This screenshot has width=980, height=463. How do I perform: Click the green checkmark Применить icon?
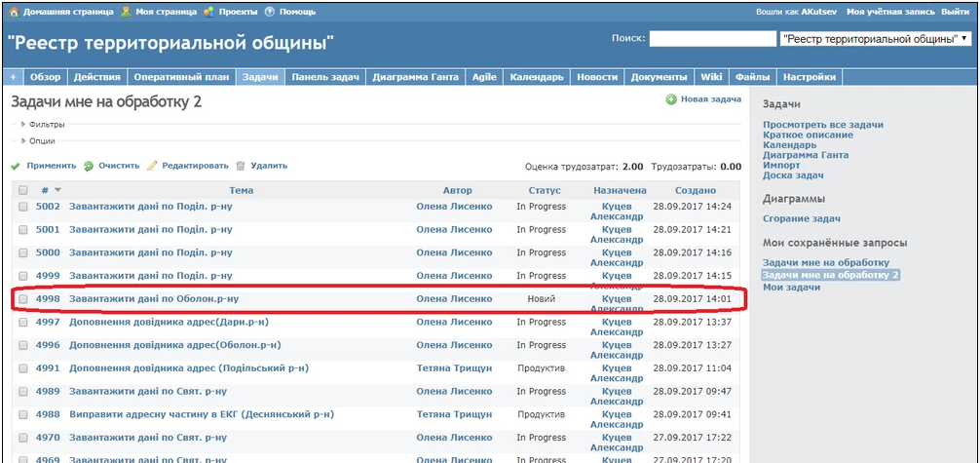click(16, 166)
